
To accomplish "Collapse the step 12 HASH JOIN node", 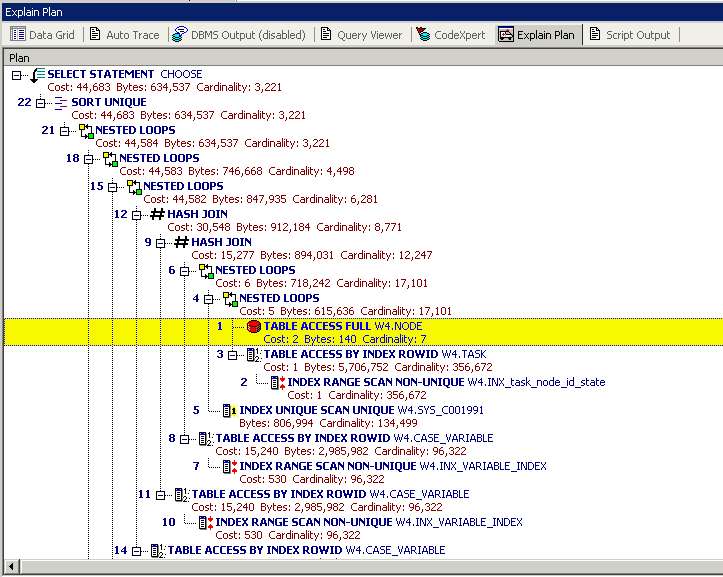I will tap(137, 214).
